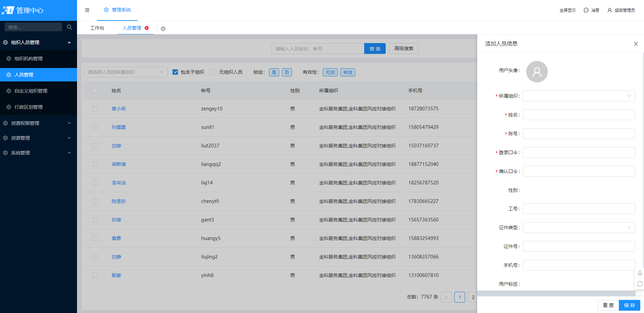Filter by 有效 validity
Viewport: 644px width, 313px height.
point(348,72)
